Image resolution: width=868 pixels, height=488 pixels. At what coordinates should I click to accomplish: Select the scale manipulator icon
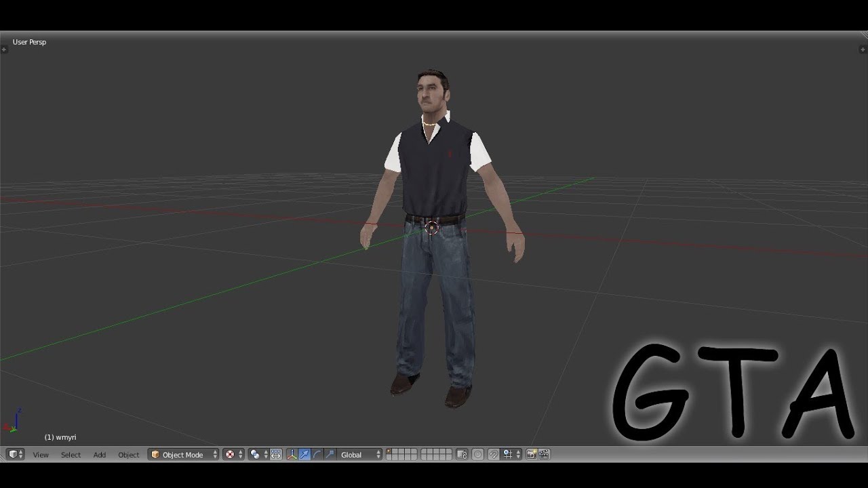pos(330,455)
